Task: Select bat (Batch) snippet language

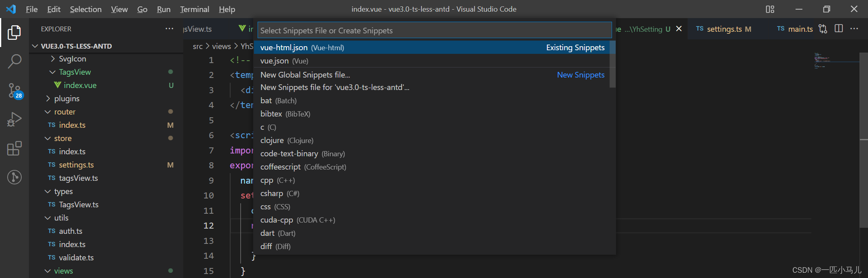Action: [432, 100]
